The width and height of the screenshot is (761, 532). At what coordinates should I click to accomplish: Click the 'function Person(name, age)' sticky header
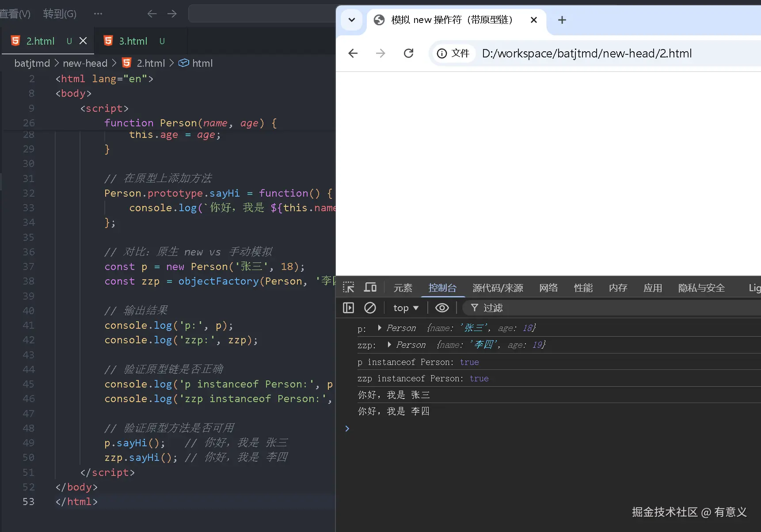click(x=190, y=123)
